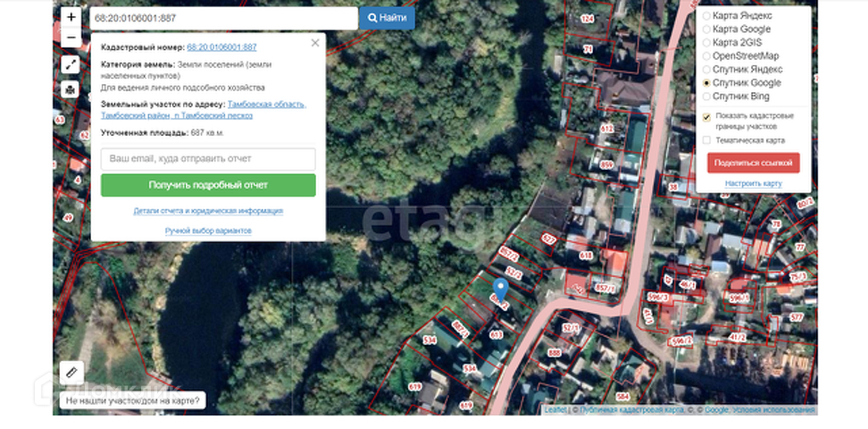Click the Поделиться ссылкой button
Image resolution: width=868 pixels, height=429 pixels.
[754, 163]
